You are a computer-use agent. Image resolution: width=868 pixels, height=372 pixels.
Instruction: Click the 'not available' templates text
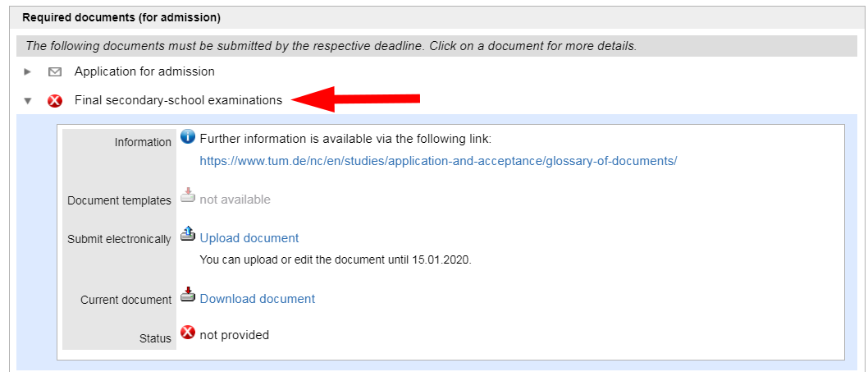click(235, 200)
